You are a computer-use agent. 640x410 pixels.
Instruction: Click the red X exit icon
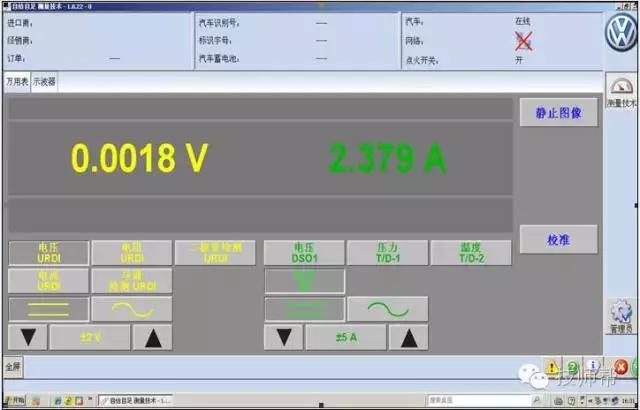point(621,368)
